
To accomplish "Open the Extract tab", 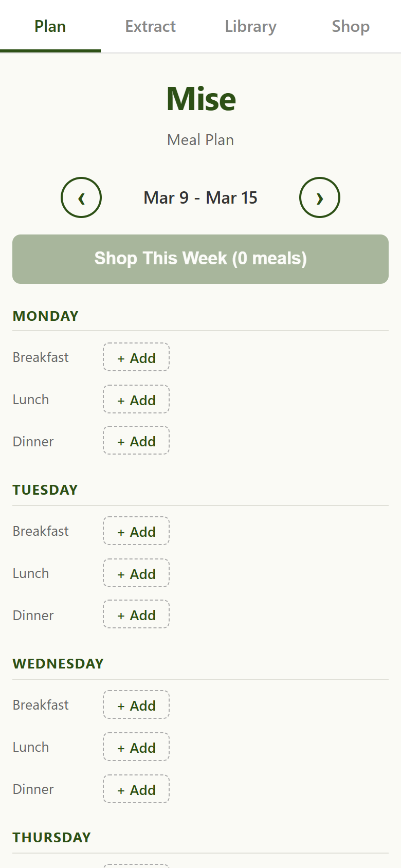I will [x=150, y=26].
